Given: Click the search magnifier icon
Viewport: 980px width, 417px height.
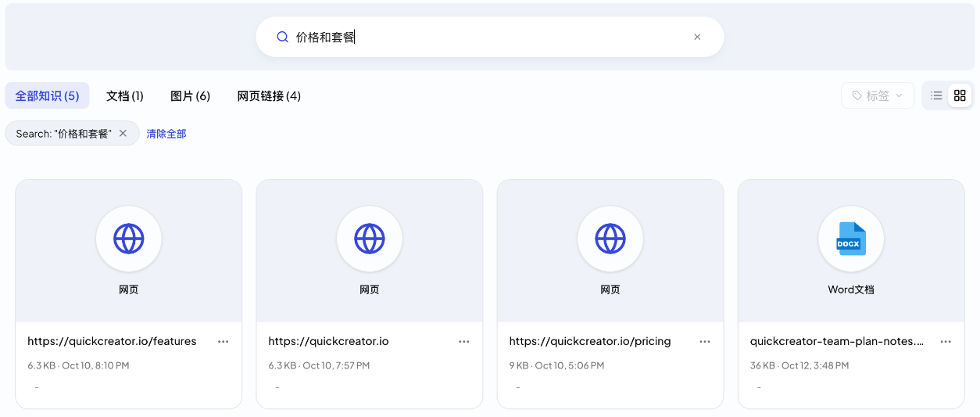Looking at the screenshot, I should pos(283,37).
